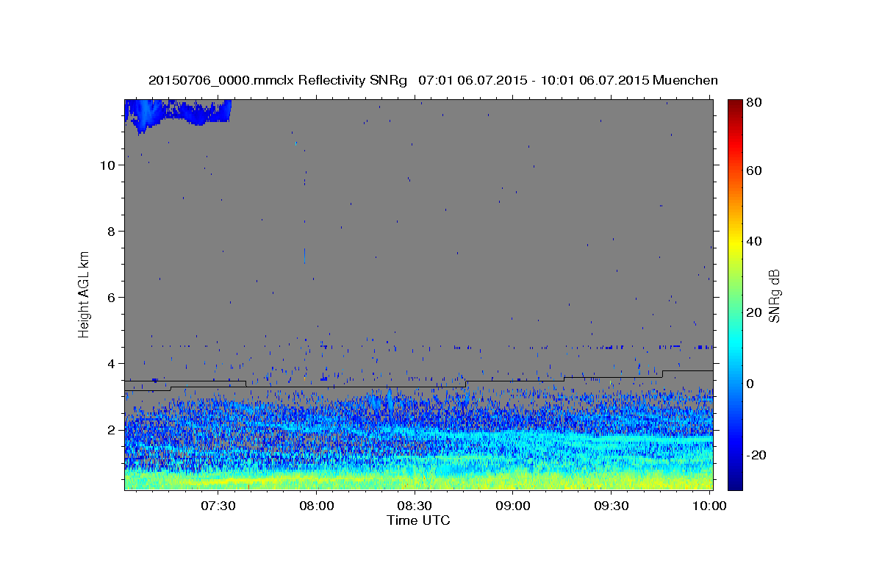Viewport: 882px width, 588px height.
Task: Click the dark red top of the colorbar
Action: [x=735, y=104]
